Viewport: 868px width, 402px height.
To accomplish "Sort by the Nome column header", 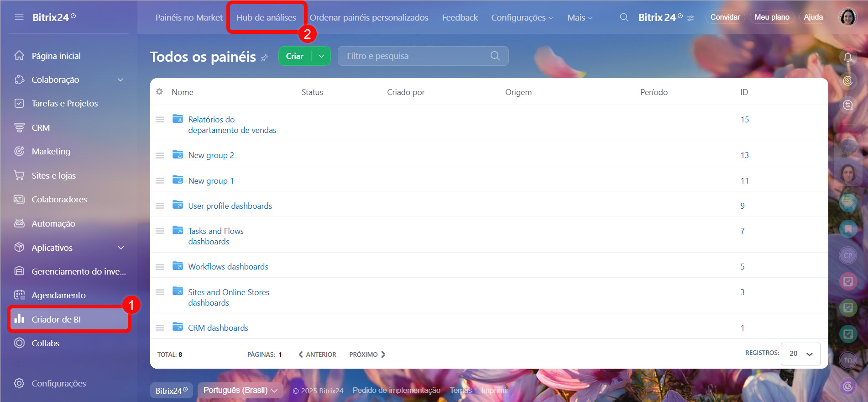I will pos(183,92).
